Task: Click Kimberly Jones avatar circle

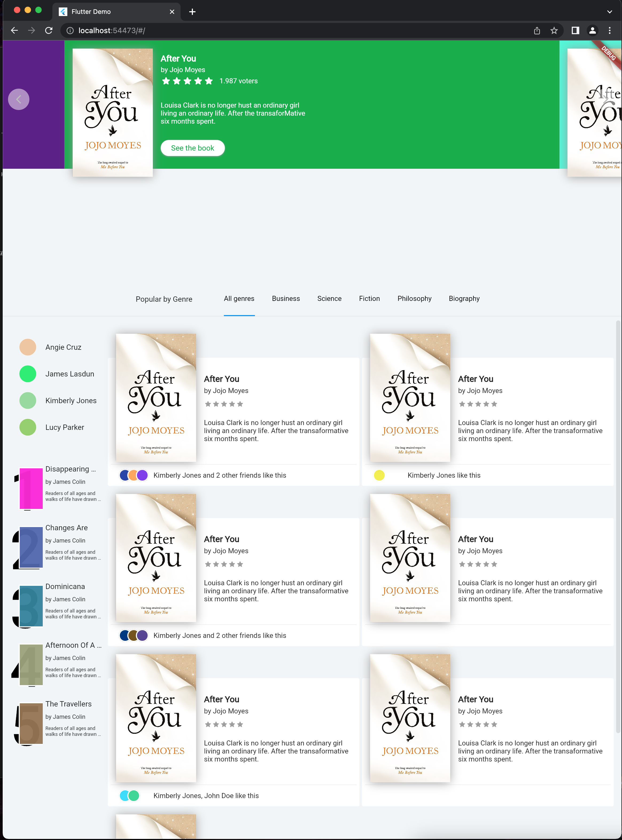Action: point(28,401)
